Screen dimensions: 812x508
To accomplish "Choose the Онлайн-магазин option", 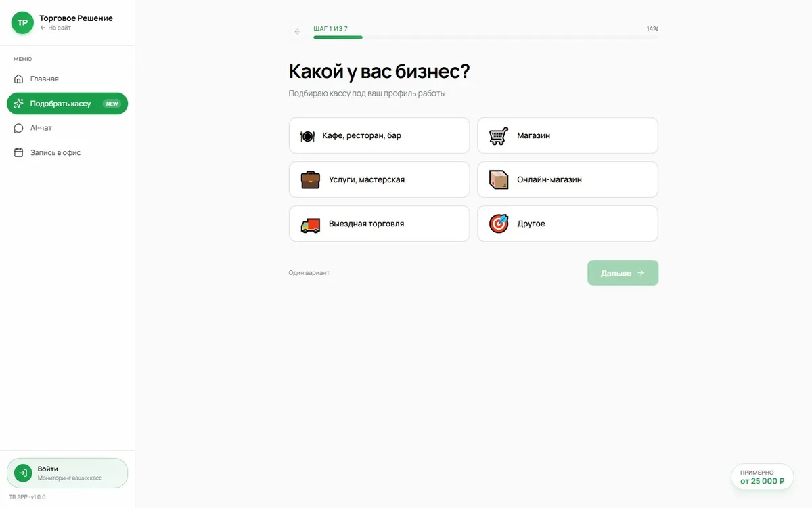I will 568,179.
